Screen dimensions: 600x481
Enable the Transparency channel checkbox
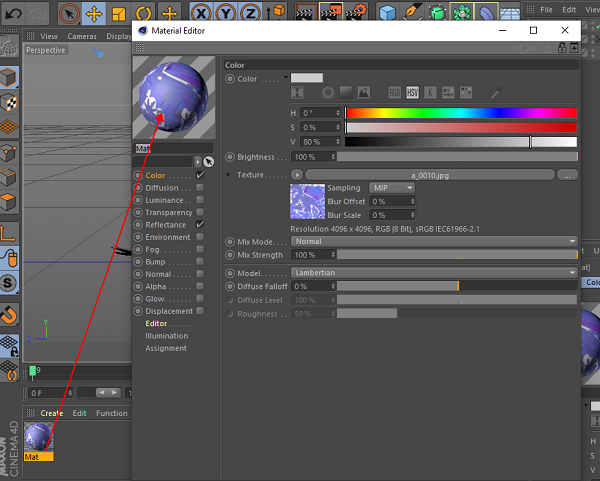(x=200, y=213)
